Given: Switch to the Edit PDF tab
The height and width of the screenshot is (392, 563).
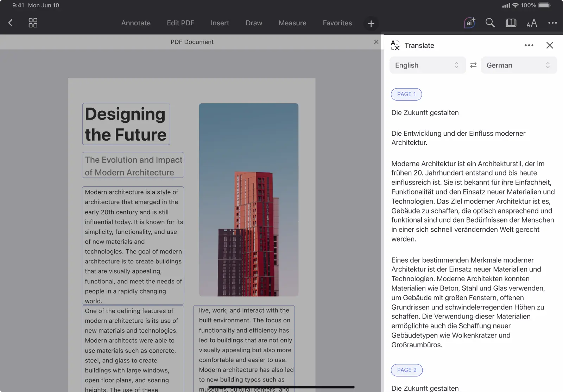Looking at the screenshot, I should coord(181,23).
